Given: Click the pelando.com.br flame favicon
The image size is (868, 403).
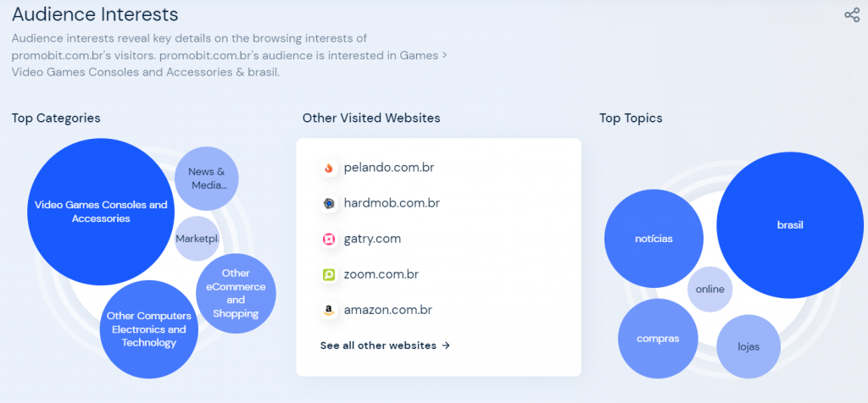Looking at the screenshot, I should click(x=329, y=168).
